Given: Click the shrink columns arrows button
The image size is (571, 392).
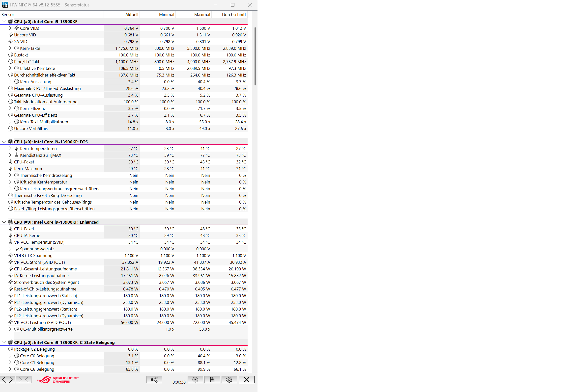Looking at the screenshot, I should coord(24,380).
